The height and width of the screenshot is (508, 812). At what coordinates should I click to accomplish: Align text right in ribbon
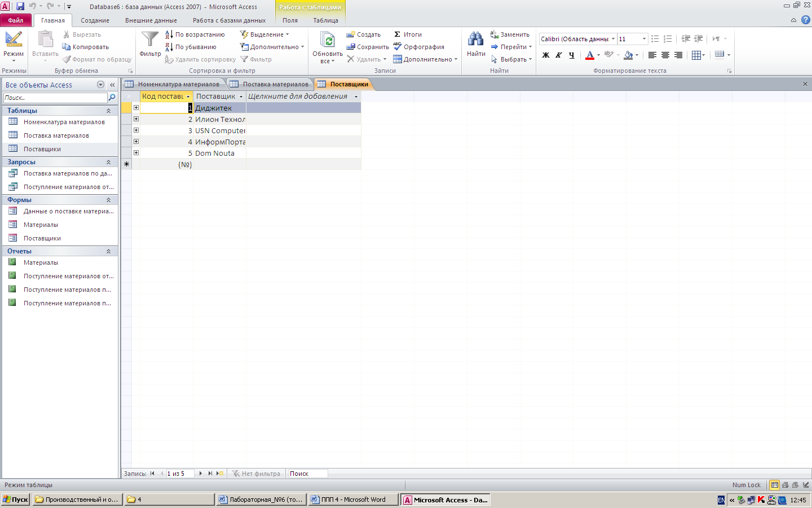678,55
